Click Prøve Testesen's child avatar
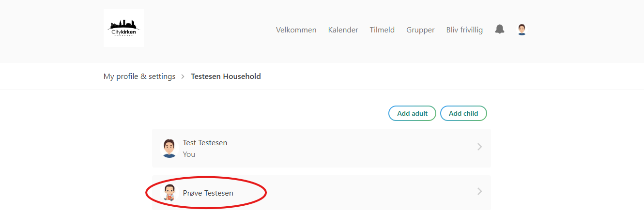 pos(169,193)
